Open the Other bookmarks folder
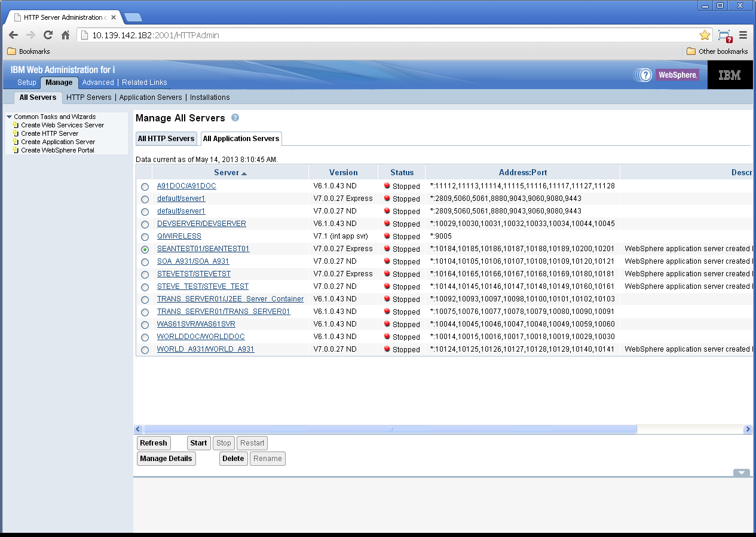The image size is (756, 537). tap(717, 51)
